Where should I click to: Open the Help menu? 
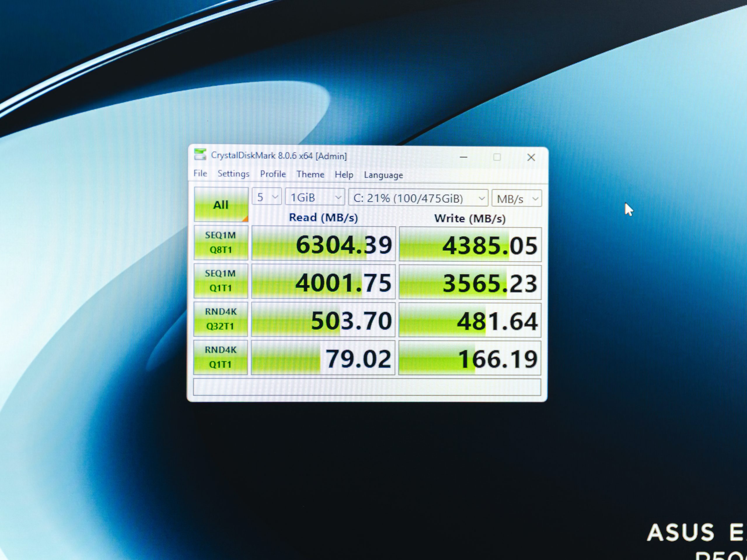coord(344,174)
